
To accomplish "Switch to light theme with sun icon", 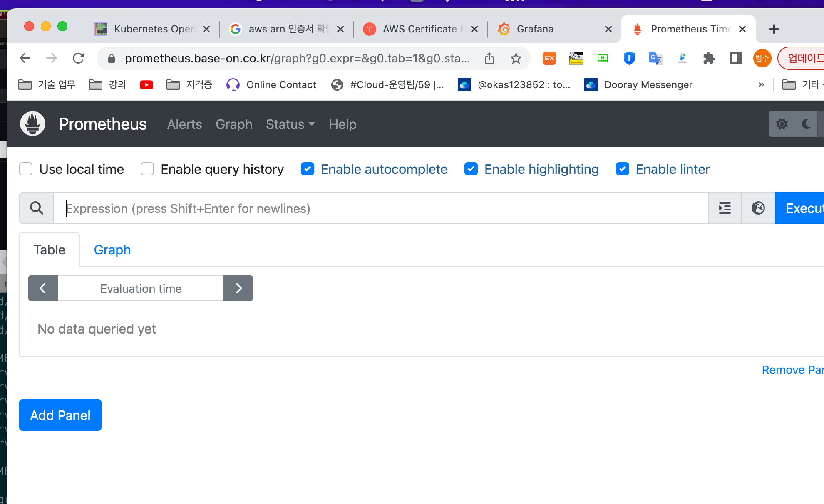I will (782, 124).
